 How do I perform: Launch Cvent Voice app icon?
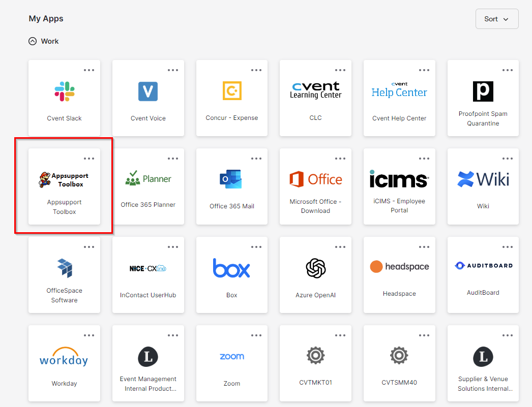(148, 91)
